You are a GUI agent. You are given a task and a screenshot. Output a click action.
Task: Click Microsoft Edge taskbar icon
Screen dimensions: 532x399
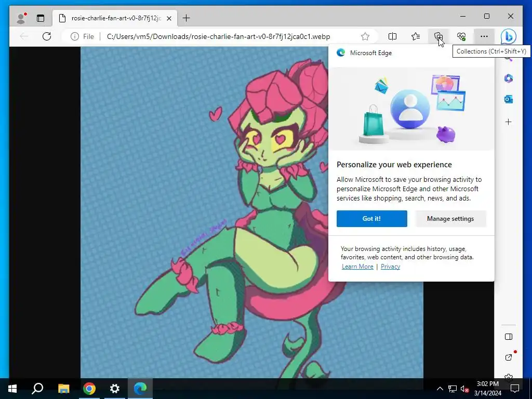140,389
